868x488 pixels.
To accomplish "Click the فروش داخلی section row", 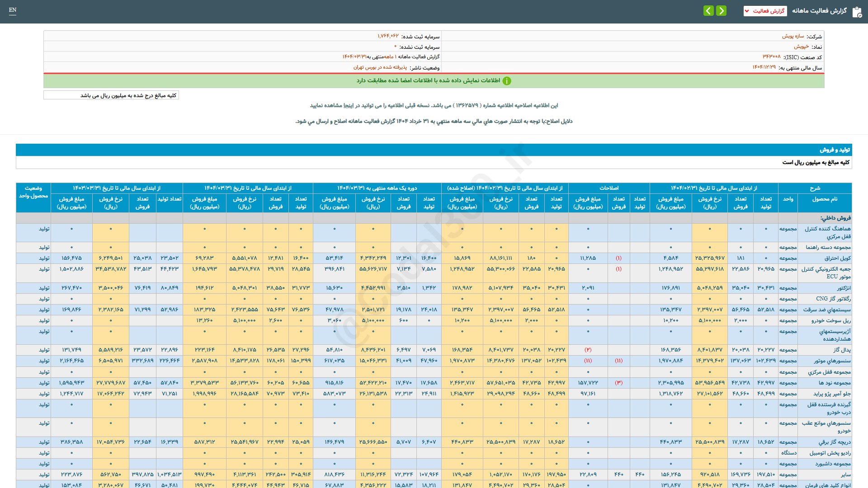I will [x=434, y=218].
